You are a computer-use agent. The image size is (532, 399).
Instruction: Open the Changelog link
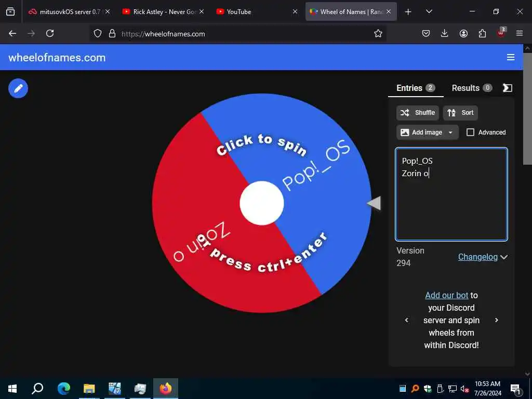click(x=478, y=257)
